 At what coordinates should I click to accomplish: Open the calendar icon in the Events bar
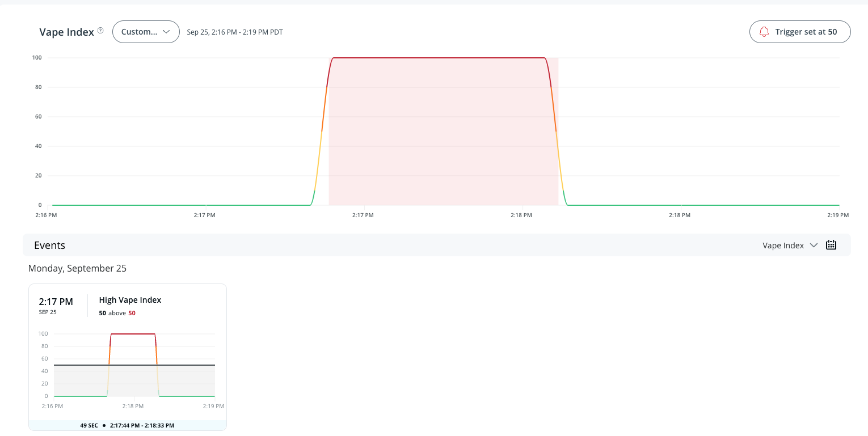pos(831,245)
